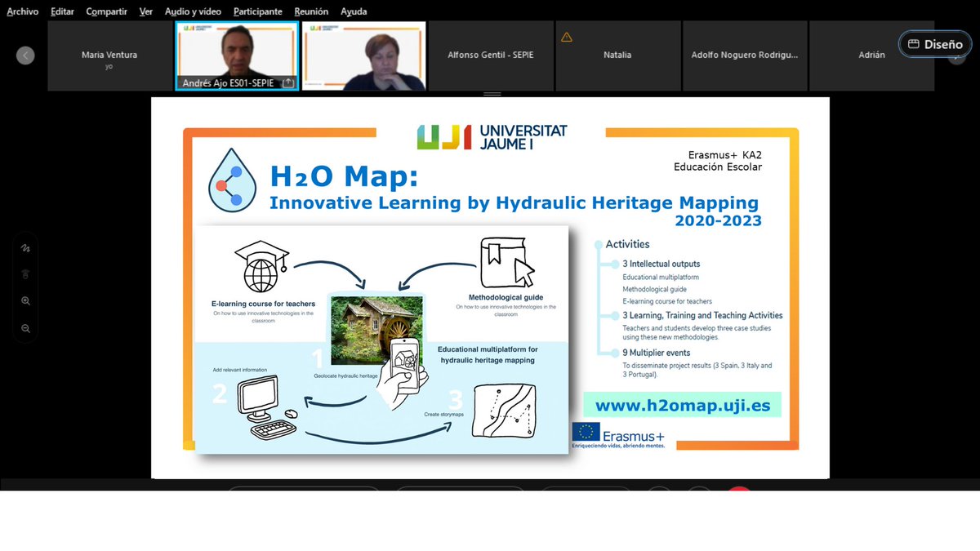Image resolution: width=980 pixels, height=551 pixels.
Task: Click 'Methodological guide' heading under book icon
Action: [506, 297]
